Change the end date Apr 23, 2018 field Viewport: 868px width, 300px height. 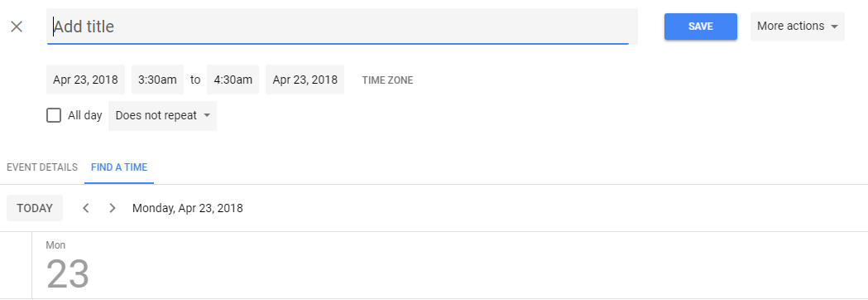tap(305, 80)
